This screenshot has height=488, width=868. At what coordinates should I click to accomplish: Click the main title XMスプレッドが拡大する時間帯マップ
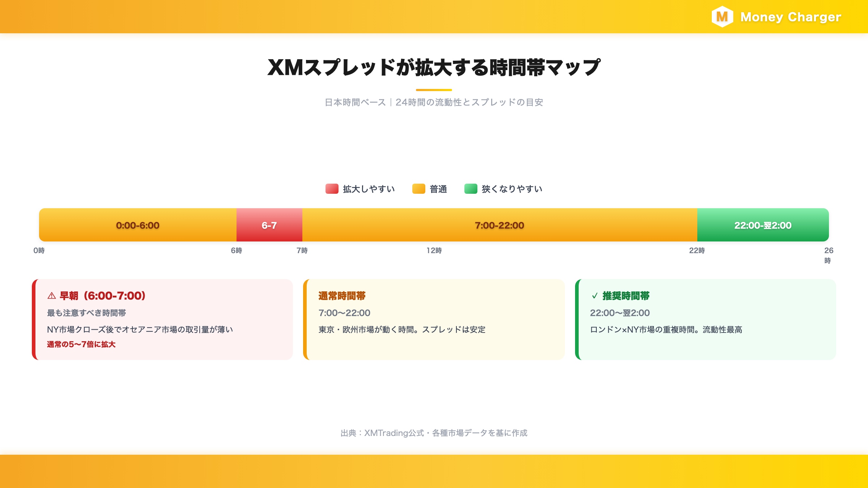pos(434,68)
